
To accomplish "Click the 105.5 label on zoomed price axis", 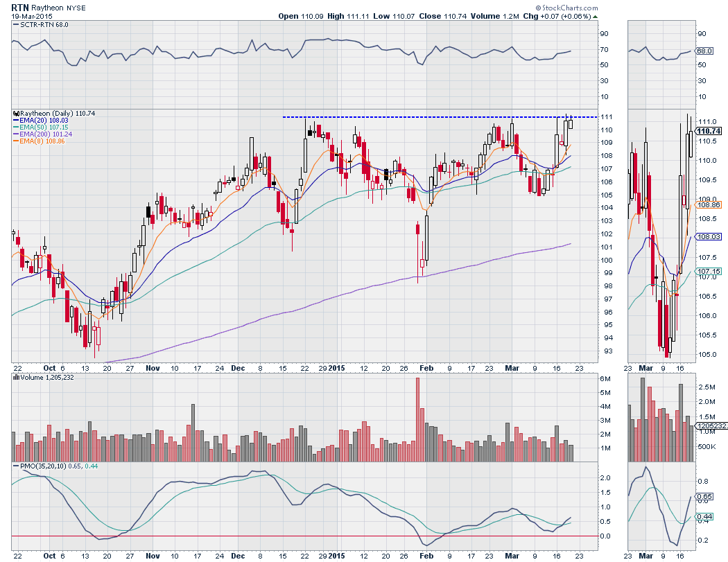I will [x=707, y=335].
